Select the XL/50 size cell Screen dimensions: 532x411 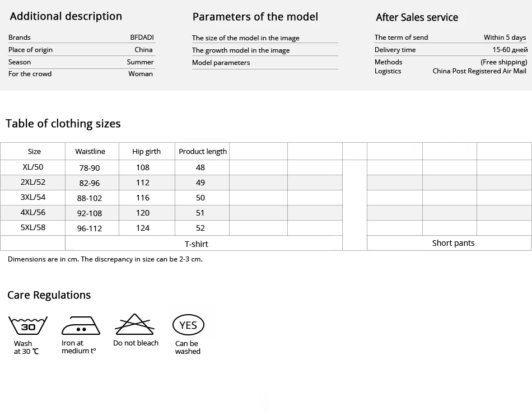tap(33, 167)
